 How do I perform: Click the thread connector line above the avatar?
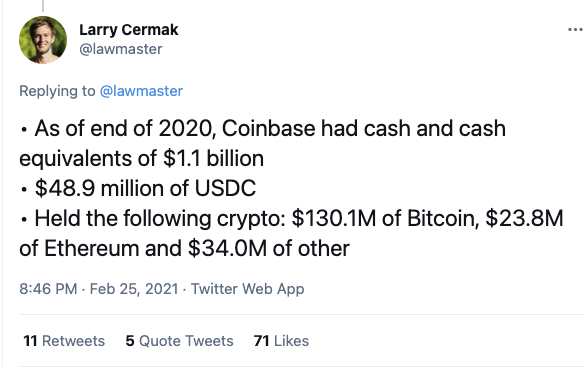point(43,6)
